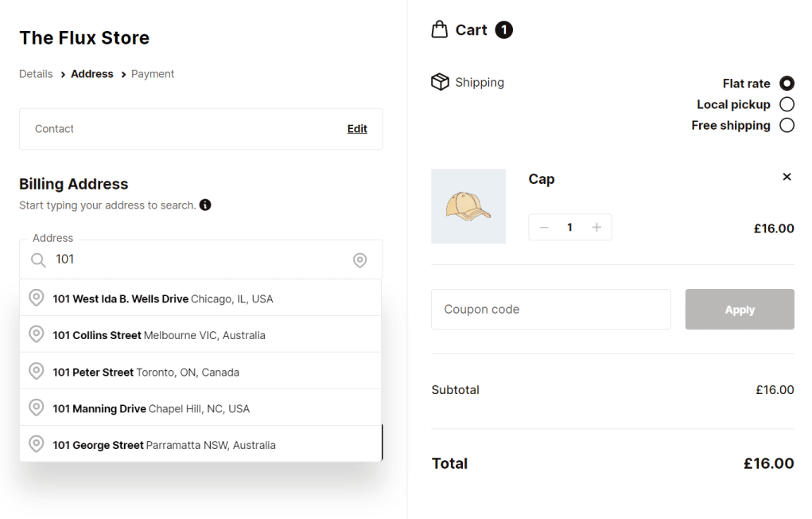Select the Free shipping option
The width and height of the screenshot is (812, 519).
786,125
